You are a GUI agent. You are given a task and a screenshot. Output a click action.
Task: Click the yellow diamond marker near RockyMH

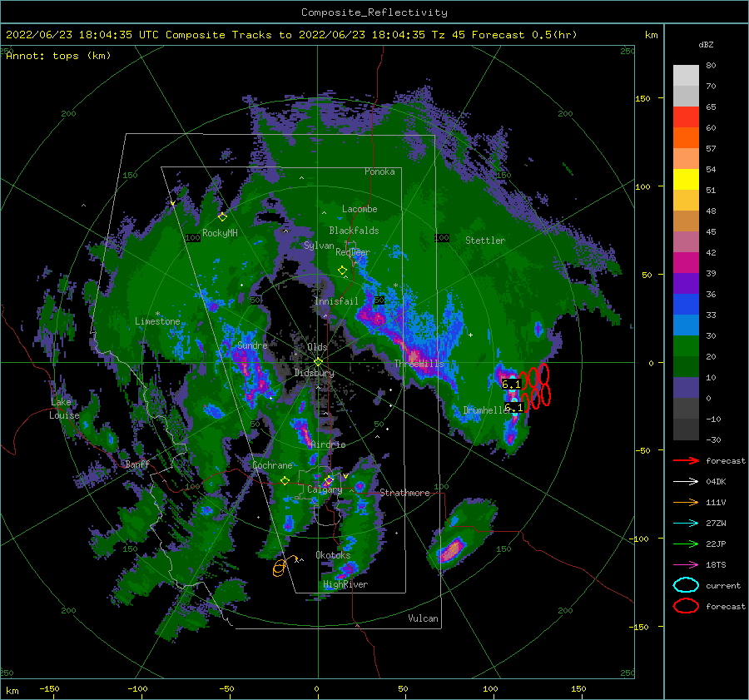[x=222, y=217]
